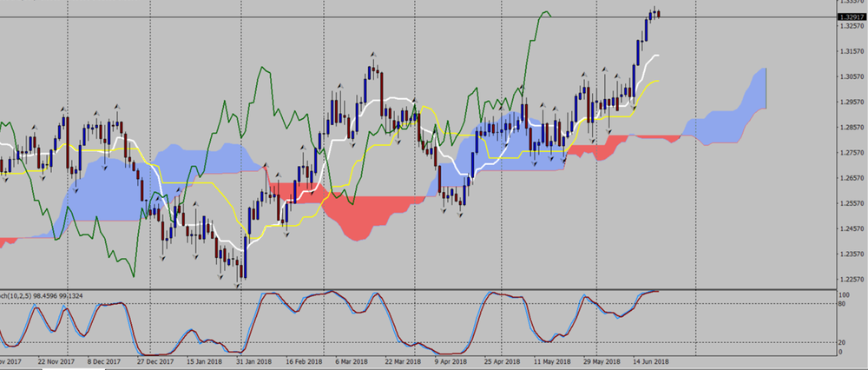
Task: Click the stochastic 0 level label
Action: 842,353
